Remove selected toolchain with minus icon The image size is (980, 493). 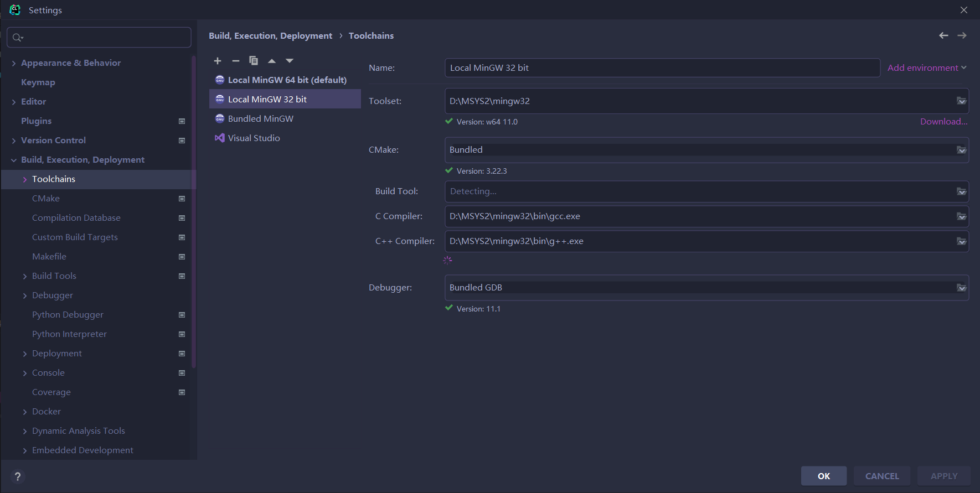tap(236, 61)
